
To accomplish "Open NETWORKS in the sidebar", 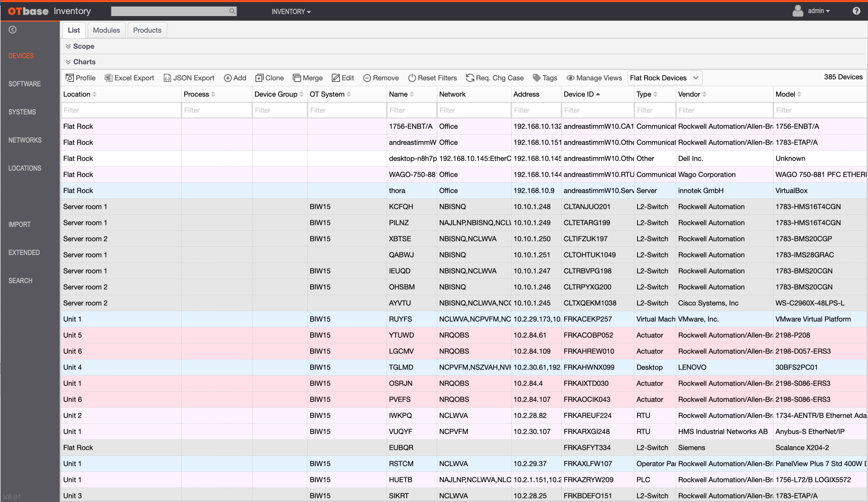I will coord(25,140).
